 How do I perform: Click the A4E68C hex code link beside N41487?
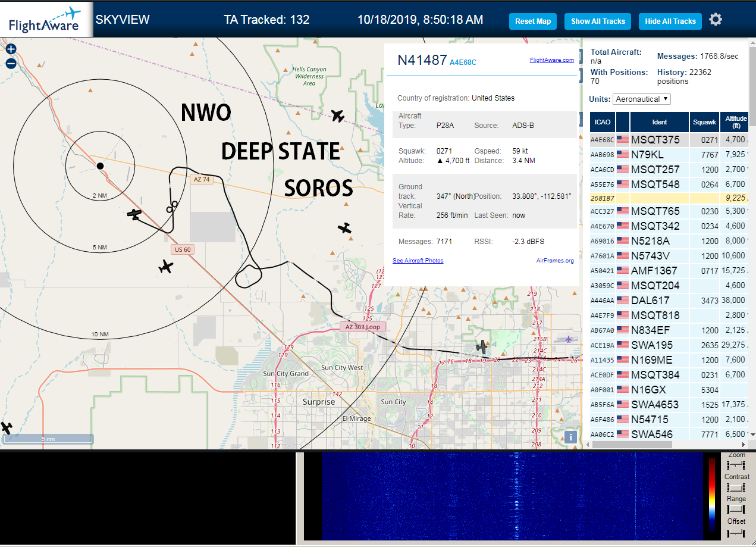point(463,62)
